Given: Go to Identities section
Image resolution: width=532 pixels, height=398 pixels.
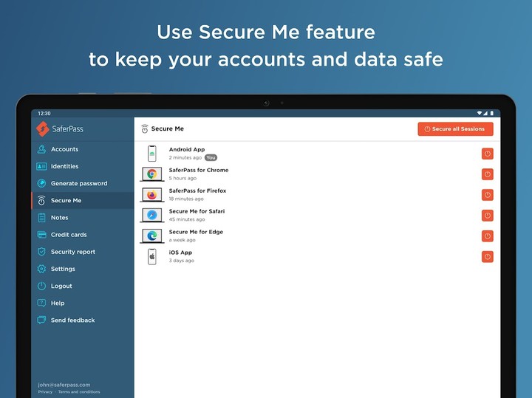Looking at the screenshot, I should click(x=83, y=166).
